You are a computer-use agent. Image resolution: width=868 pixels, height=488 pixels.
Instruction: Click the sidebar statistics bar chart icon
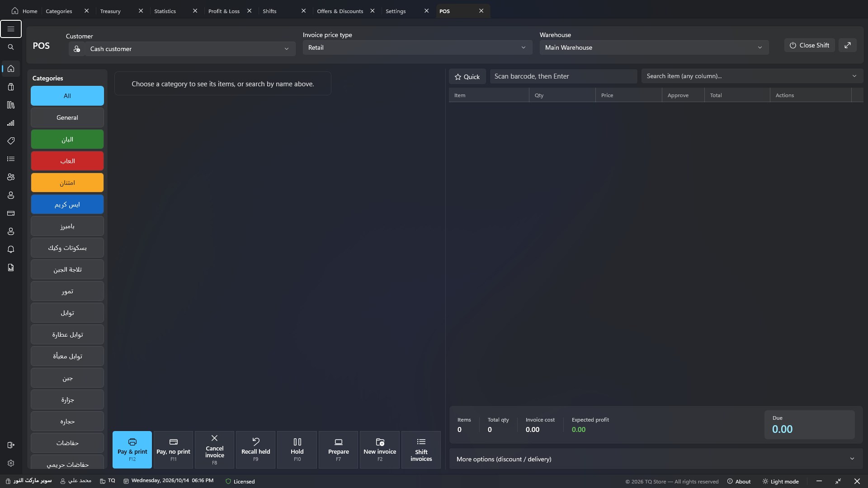11,123
